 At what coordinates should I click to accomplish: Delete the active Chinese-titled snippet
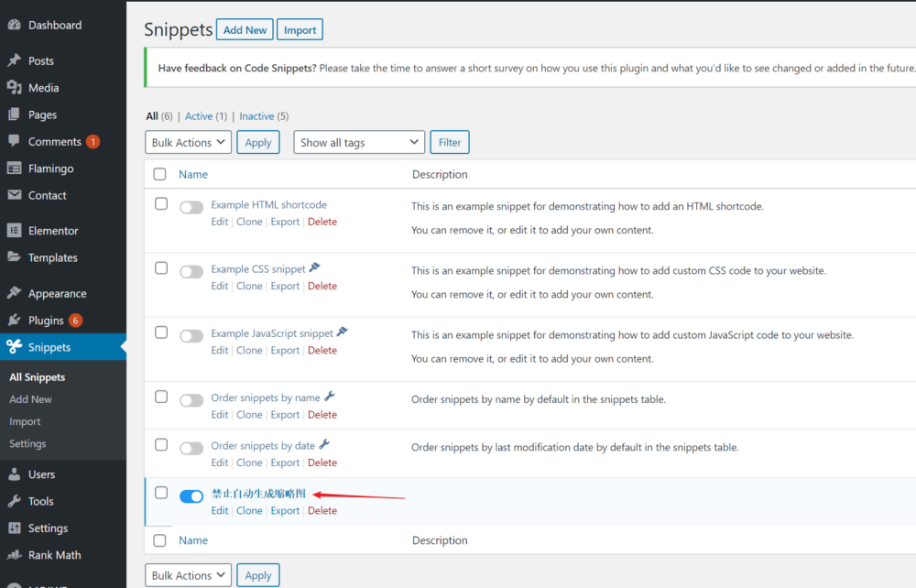(x=322, y=510)
